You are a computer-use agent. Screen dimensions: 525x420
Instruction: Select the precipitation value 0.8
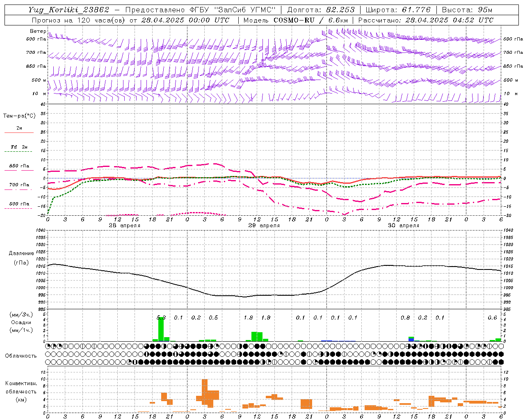point(405,317)
